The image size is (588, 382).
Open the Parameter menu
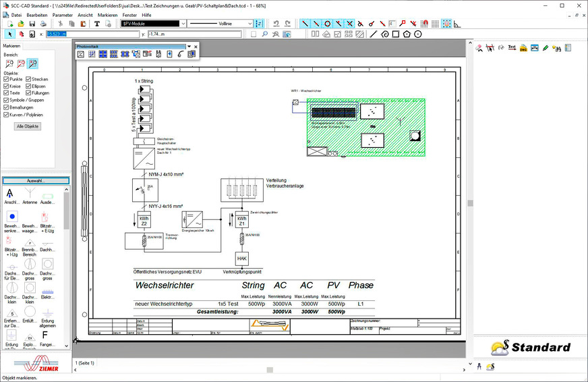(x=63, y=14)
